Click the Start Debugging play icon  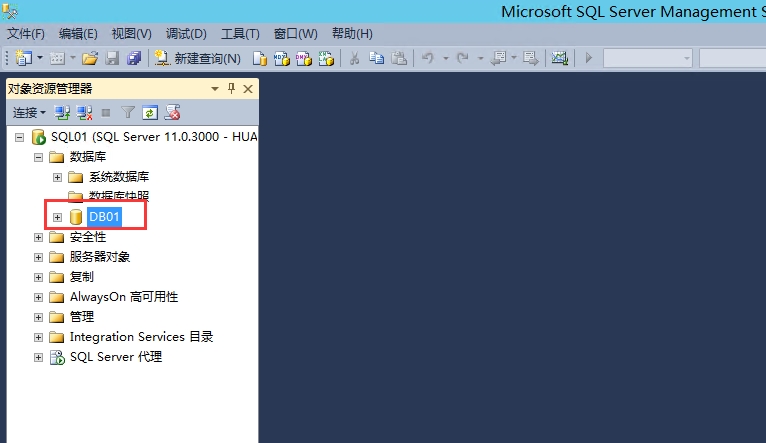589,58
